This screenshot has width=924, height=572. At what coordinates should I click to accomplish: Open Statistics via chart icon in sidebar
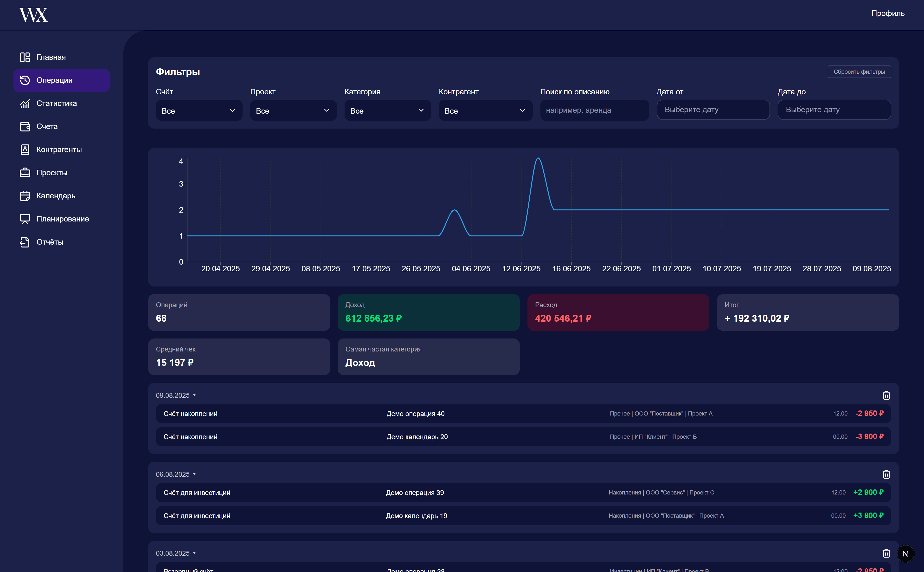(25, 103)
